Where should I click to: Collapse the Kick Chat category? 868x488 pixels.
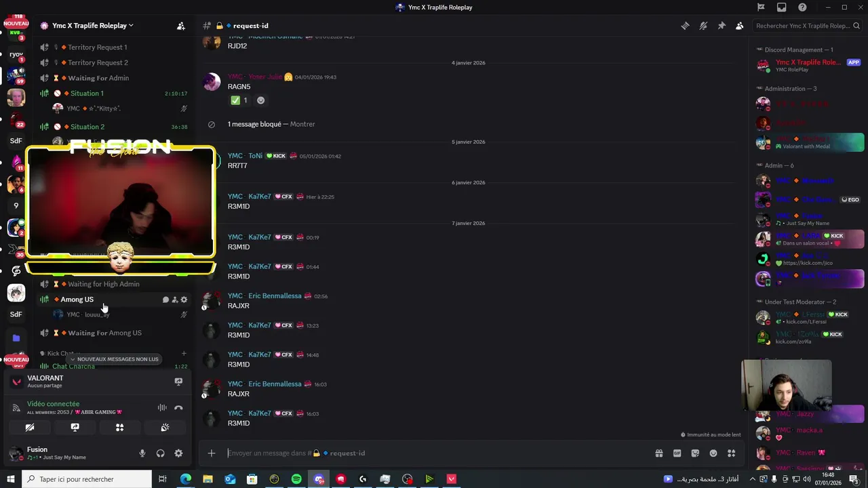click(x=60, y=353)
